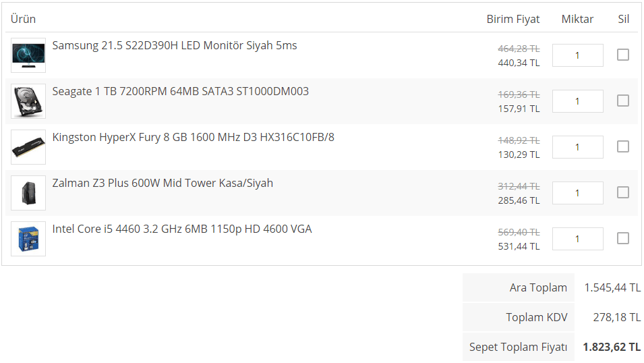The image size is (644, 363).
Task: Check the delete box for Samsung monitor
Action: (x=623, y=55)
